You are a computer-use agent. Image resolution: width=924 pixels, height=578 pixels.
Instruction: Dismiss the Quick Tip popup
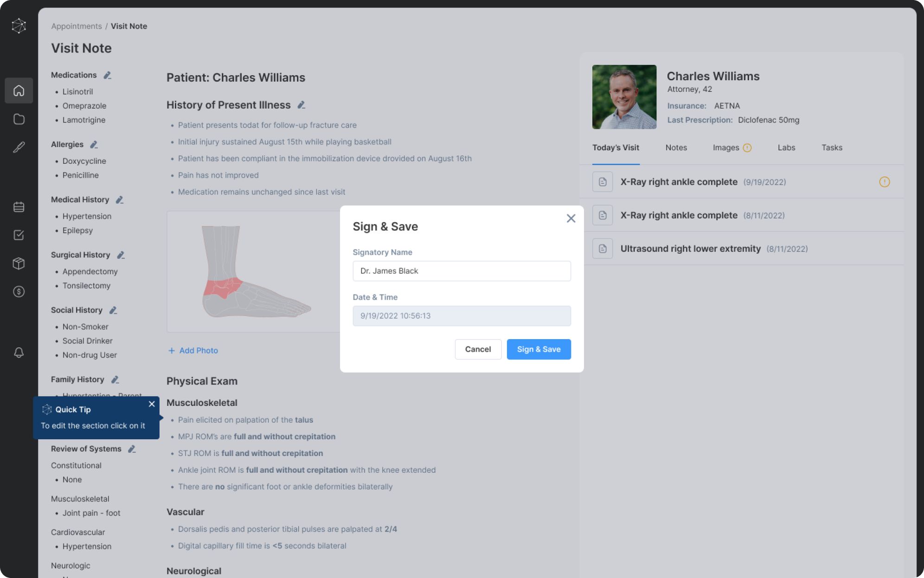[152, 404]
